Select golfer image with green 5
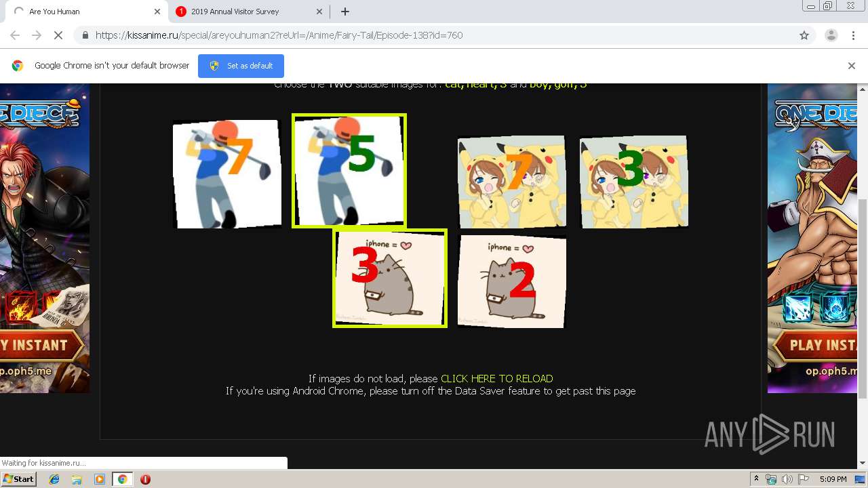Screen dimensions: 868x488 coord(349,171)
